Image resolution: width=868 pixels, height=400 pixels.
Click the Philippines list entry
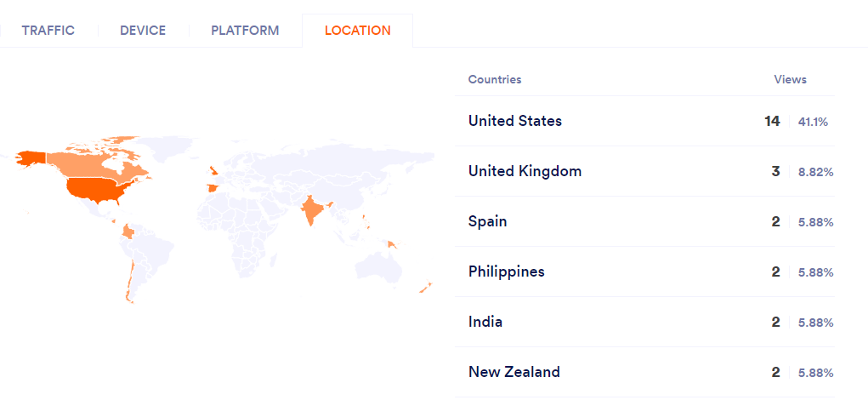(x=507, y=271)
